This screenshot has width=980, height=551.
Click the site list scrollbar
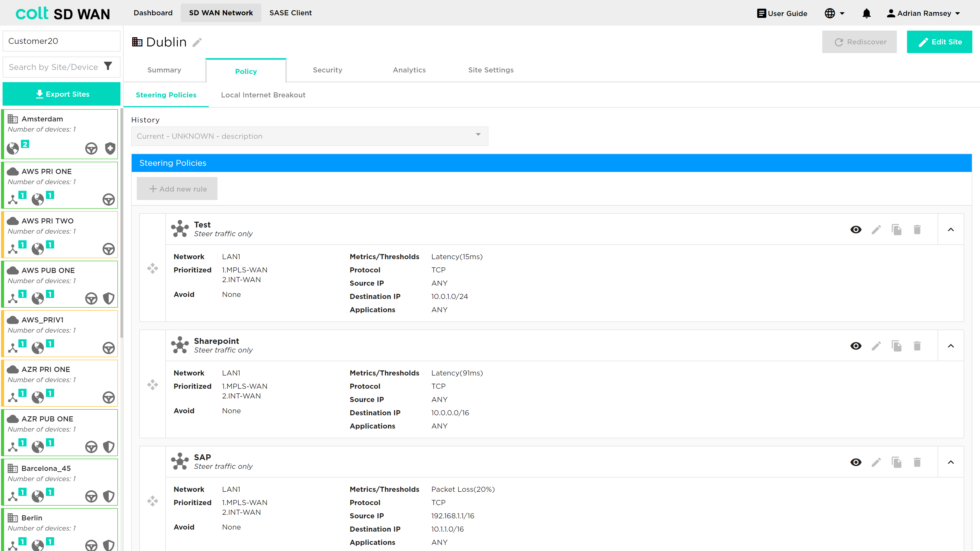[x=122, y=223]
